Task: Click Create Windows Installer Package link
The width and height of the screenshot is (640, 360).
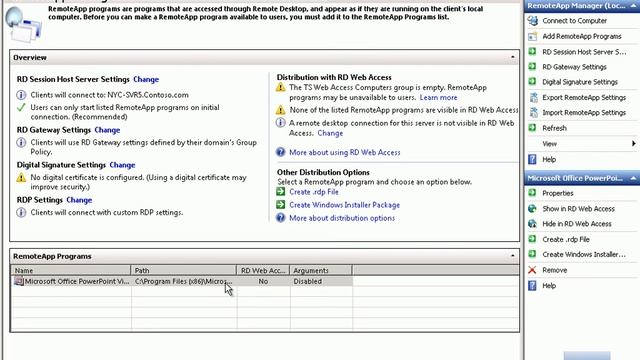Action: pyautogui.click(x=344, y=205)
